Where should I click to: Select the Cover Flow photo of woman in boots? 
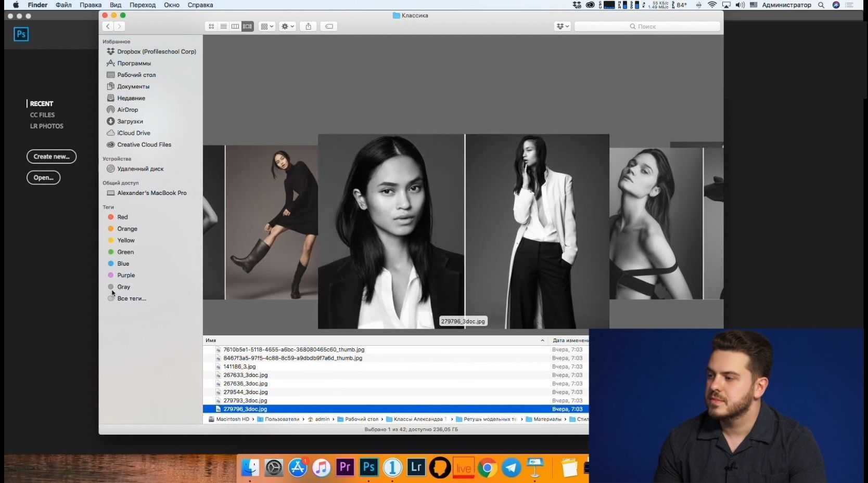click(x=271, y=223)
